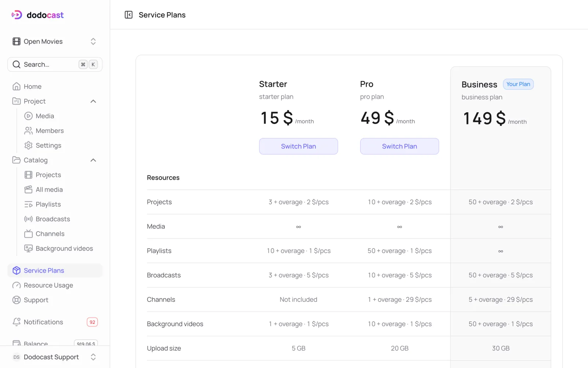Screen dimensions: 588x368
Task: Click the Open Movies film icon
Action: click(x=17, y=42)
